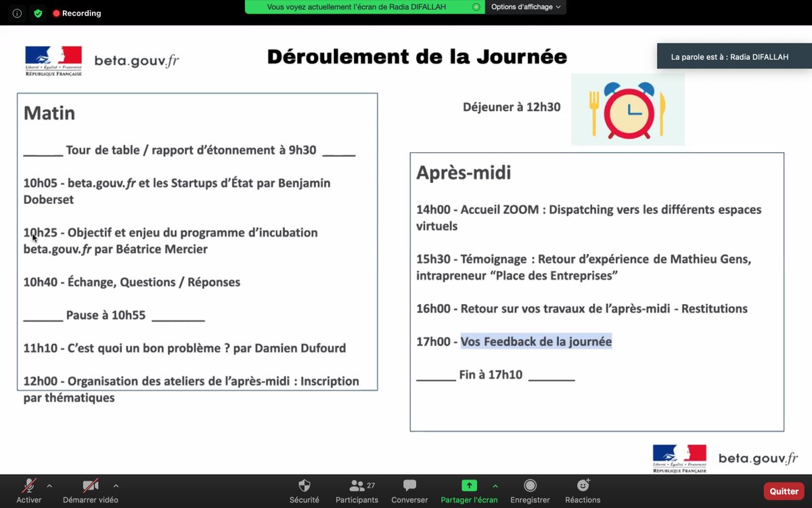This screenshot has height=508, width=812.
Task: Click Partager l'écran share button
Action: 469,491
